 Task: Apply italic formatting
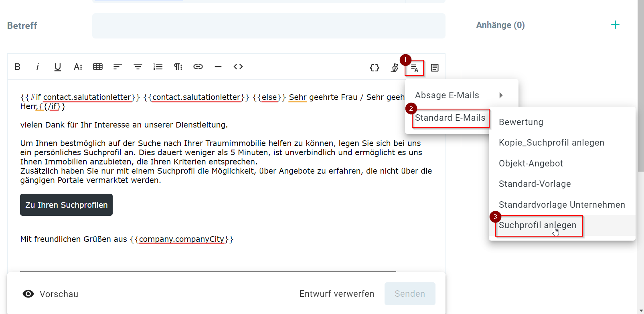38,67
